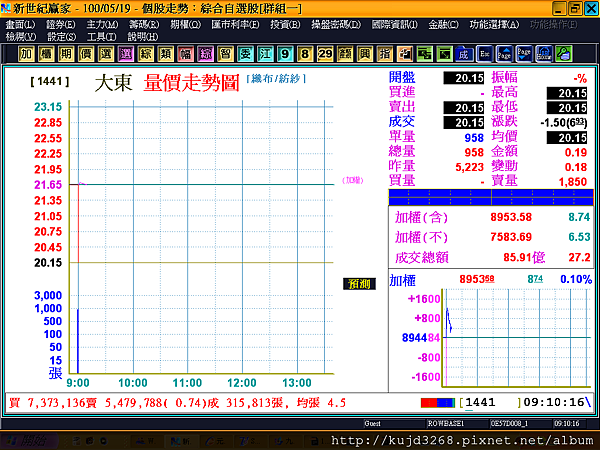
Task: Click the red-blue buy/sell ratio bar
Action: [438, 403]
